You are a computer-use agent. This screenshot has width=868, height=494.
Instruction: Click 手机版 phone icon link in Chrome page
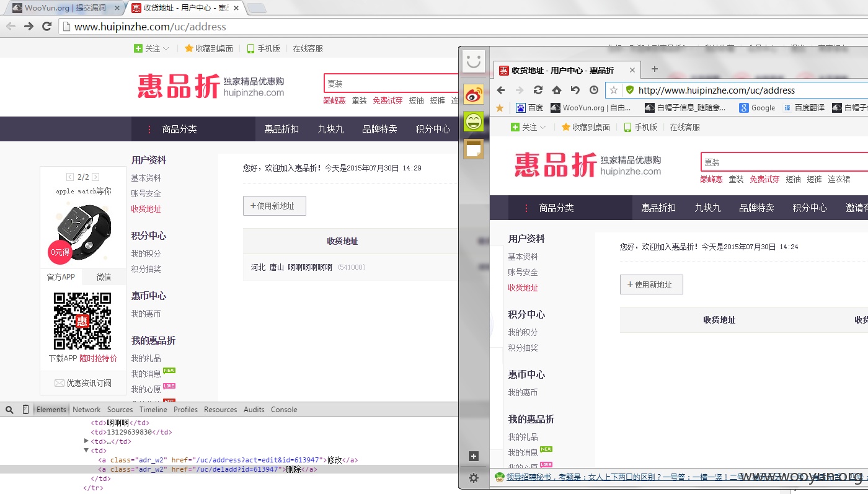[x=263, y=48]
